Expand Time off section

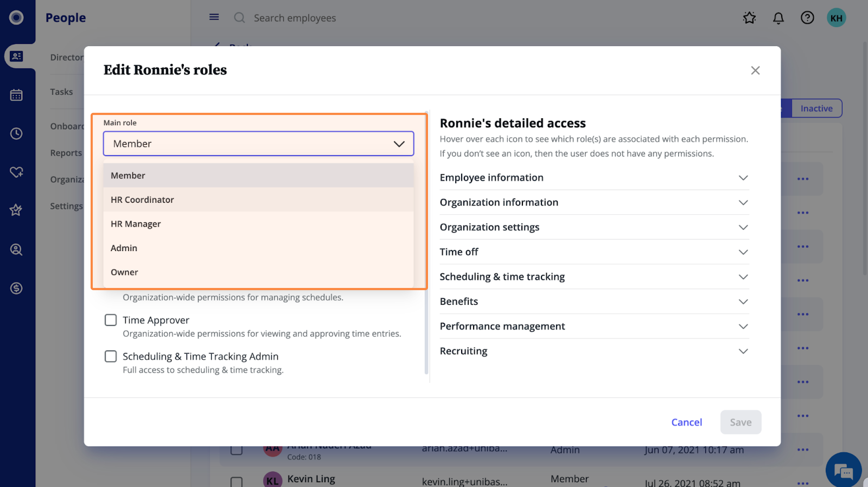tap(594, 252)
